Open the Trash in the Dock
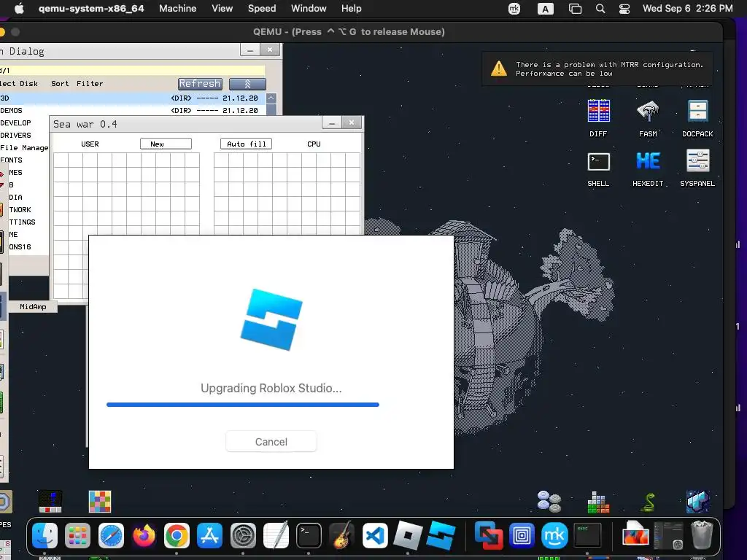The image size is (747, 560). click(701, 534)
